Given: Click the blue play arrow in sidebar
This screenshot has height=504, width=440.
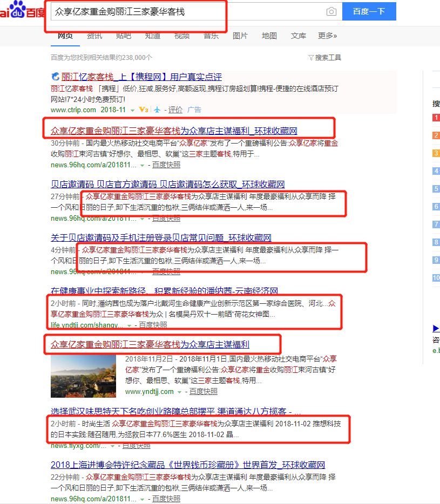Looking at the screenshot, I should (436, 328).
